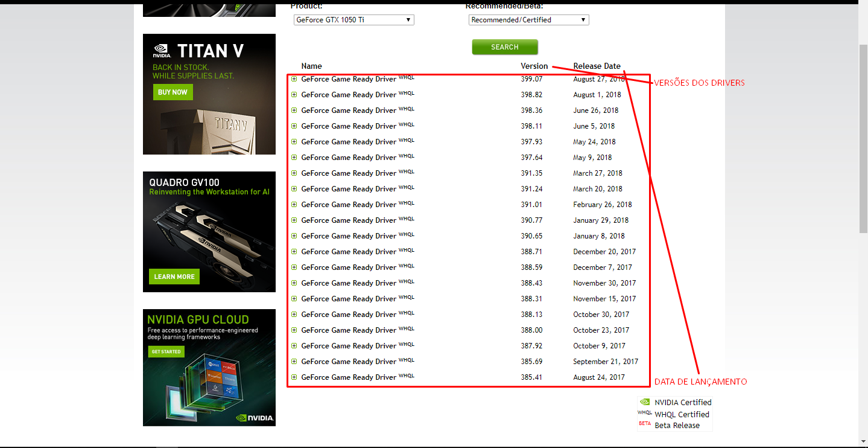Open GeForce Game Ready Driver 398.82 link

coord(349,94)
